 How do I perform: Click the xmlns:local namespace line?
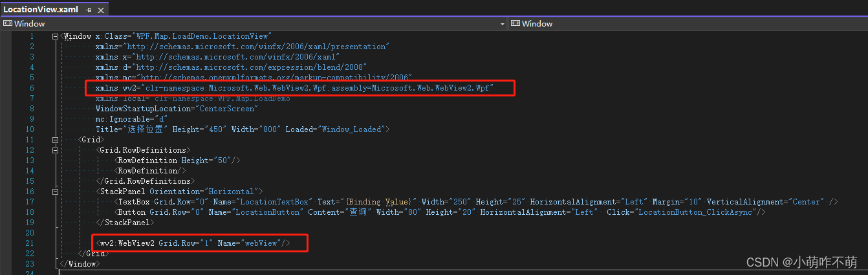click(x=193, y=98)
